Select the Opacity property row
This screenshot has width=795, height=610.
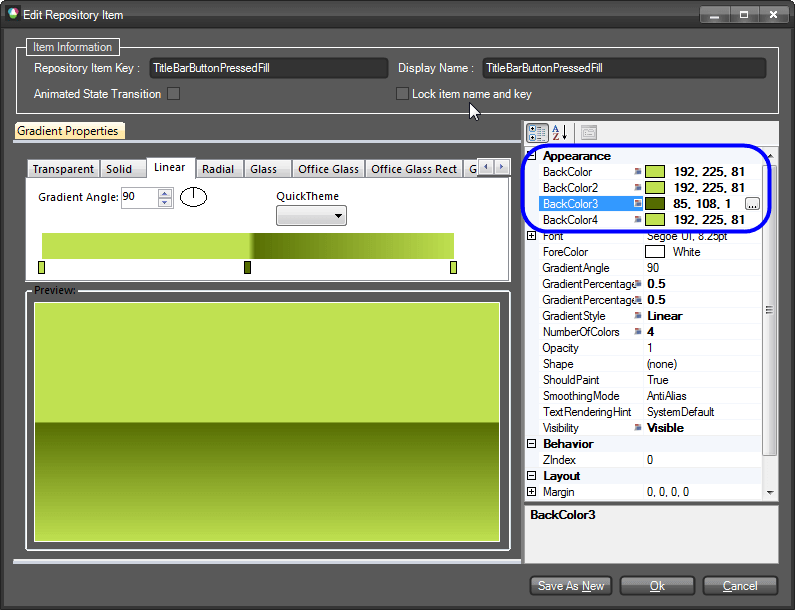coord(650,348)
